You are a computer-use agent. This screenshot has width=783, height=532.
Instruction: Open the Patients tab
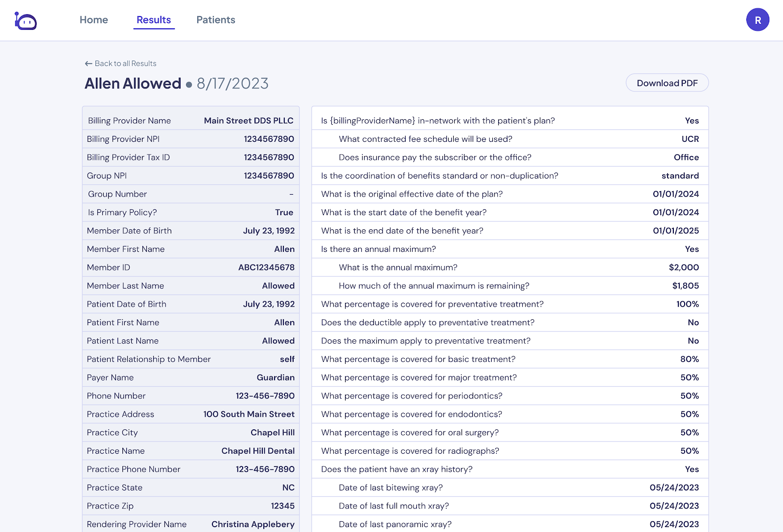216,20
